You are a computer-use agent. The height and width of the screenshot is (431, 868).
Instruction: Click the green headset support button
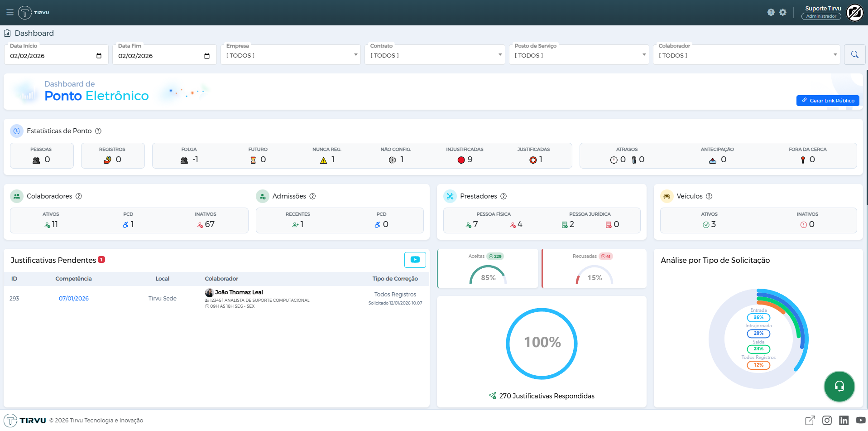click(x=839, y=386)
